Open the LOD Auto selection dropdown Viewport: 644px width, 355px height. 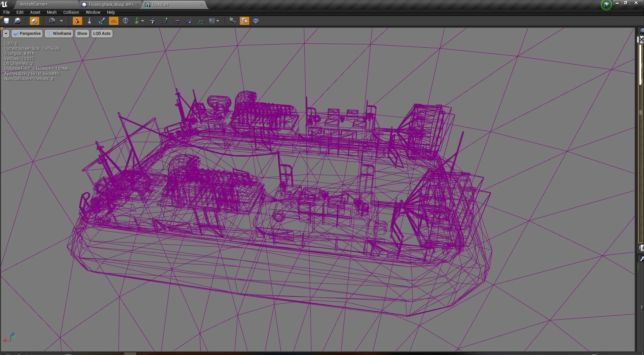tap(102, 34)
